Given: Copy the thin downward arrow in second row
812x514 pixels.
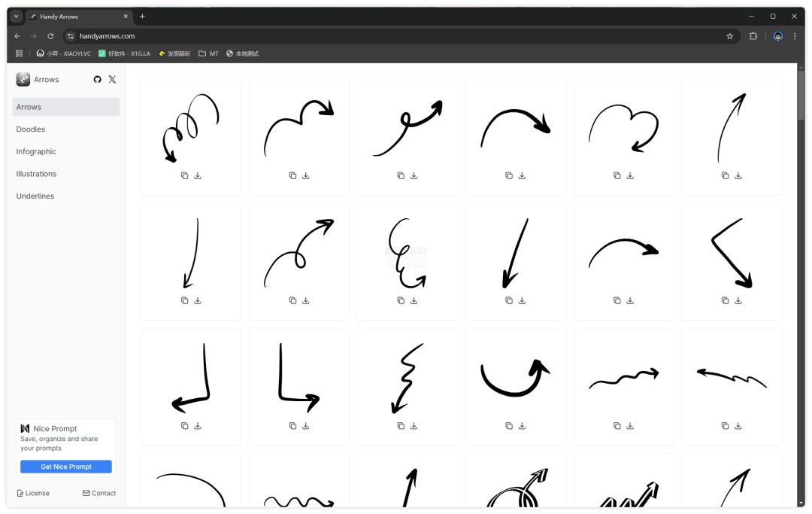Looking at the screenshot, I should pyautogui.click(x=184, y=300).
